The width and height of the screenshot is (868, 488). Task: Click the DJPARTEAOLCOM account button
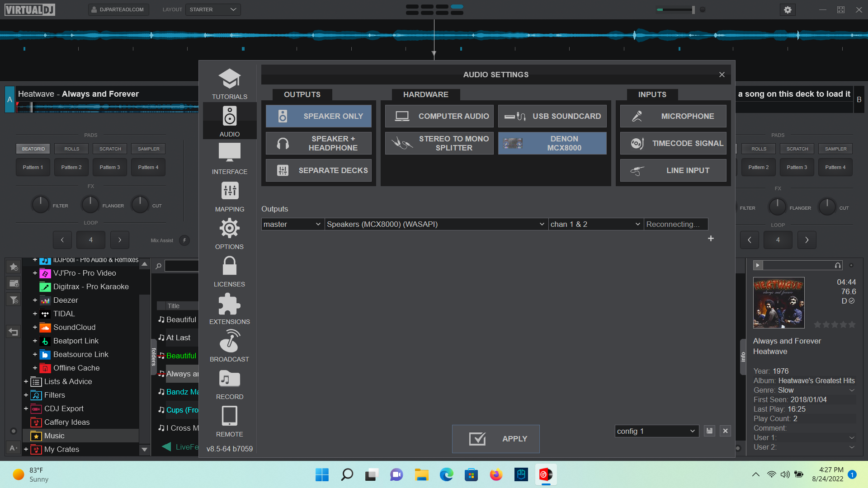pyautogui.click(x=118, y=9)
